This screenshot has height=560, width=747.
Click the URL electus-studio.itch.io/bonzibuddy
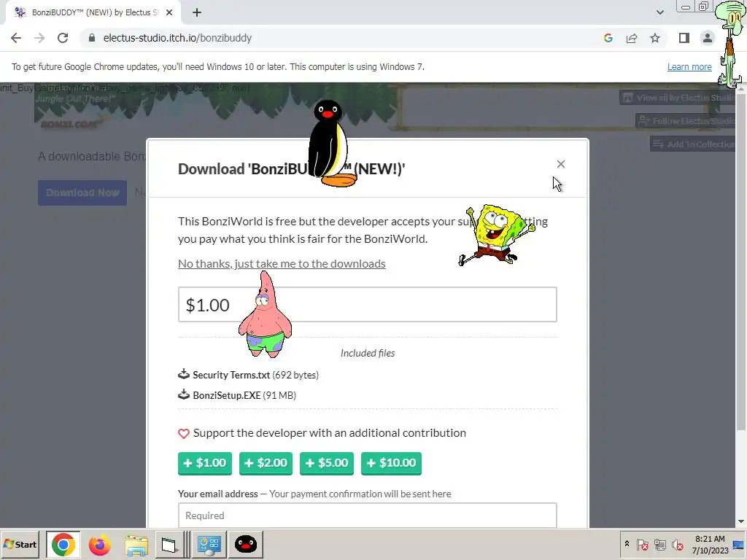click(x=177, y=38)
